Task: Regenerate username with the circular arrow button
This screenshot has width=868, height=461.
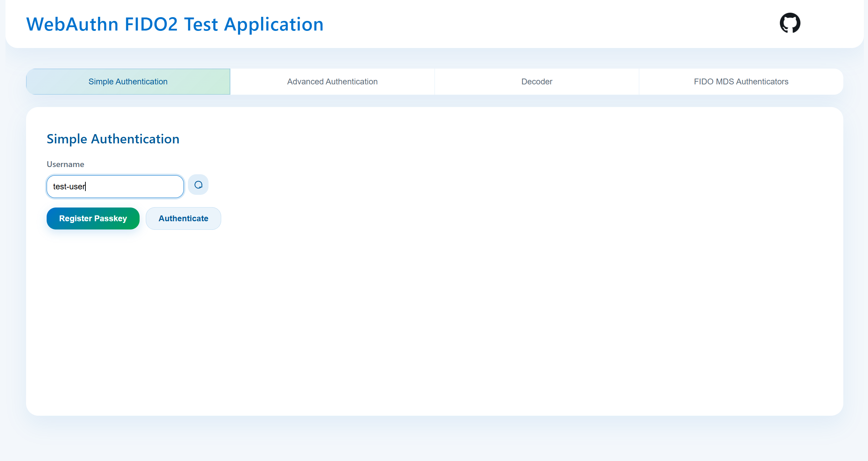Action: point(198,185)
